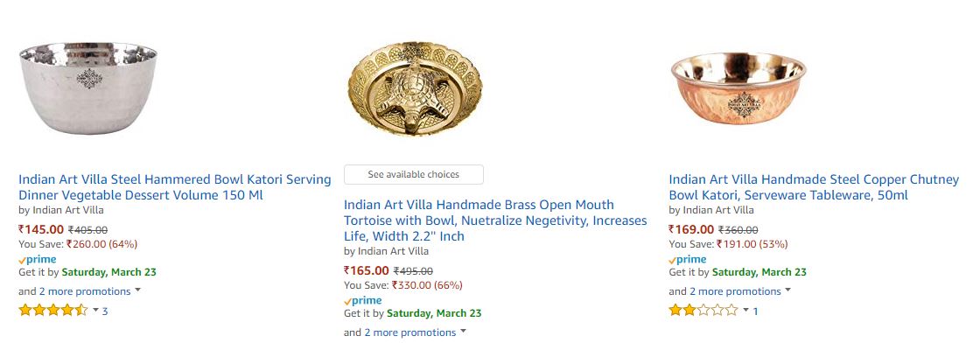Viewport: 980px width, 343px height.
Task: Open Handmade Steel Copper Chutney Bowl title
Action: pyautogui.click(x=814, y=187)
